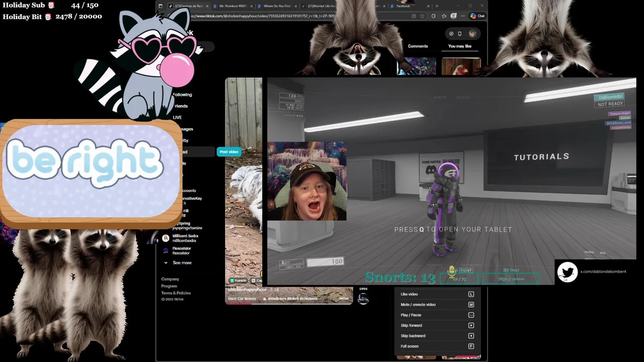Open the Terms & Policies footer link
The height and width of the screenshot is (362, 644).
pos(176,293)
